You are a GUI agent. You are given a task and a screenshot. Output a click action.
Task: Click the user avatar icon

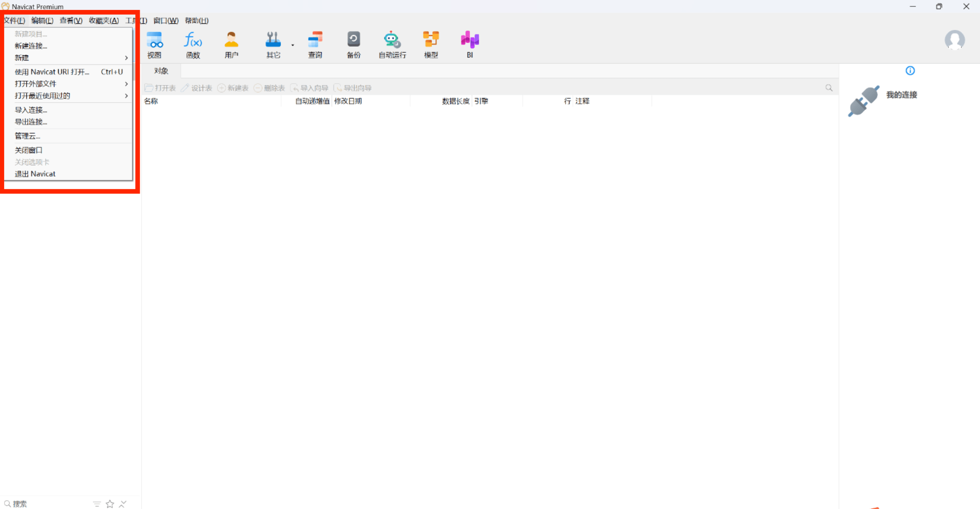tap(954, 40)
